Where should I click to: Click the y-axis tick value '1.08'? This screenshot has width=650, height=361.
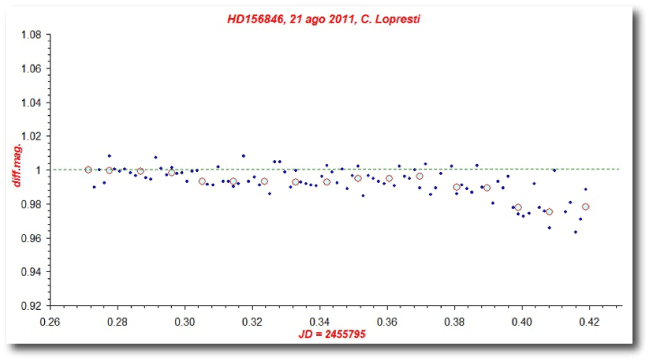tap(32, 35)
